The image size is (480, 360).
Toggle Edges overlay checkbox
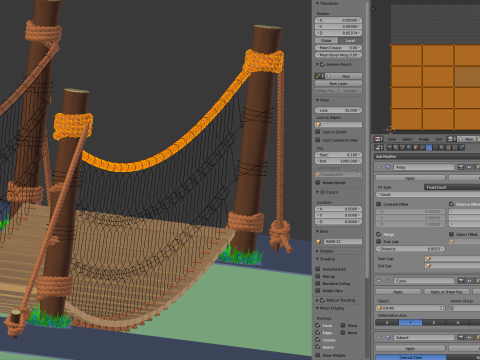click(318, 333)
